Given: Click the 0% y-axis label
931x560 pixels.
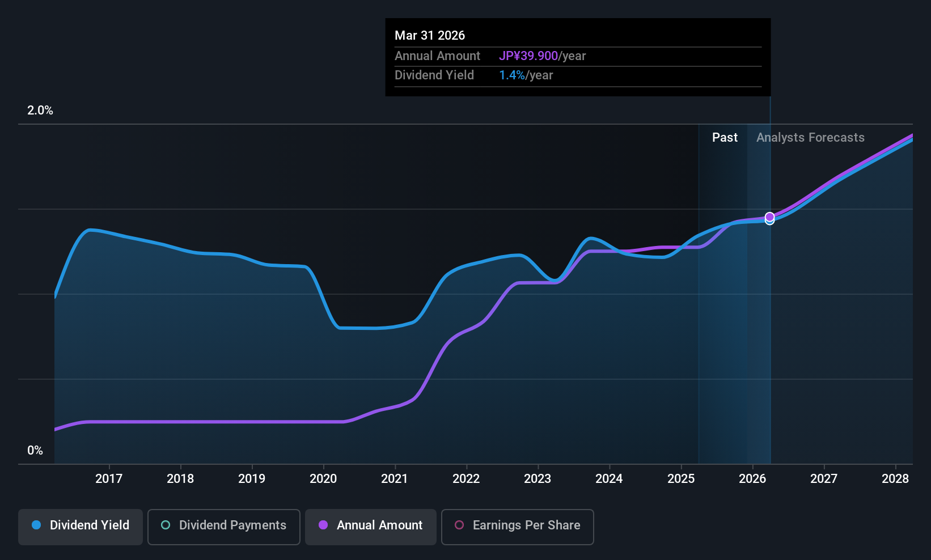Looking at the screenshot, I should tap(35, 451).
